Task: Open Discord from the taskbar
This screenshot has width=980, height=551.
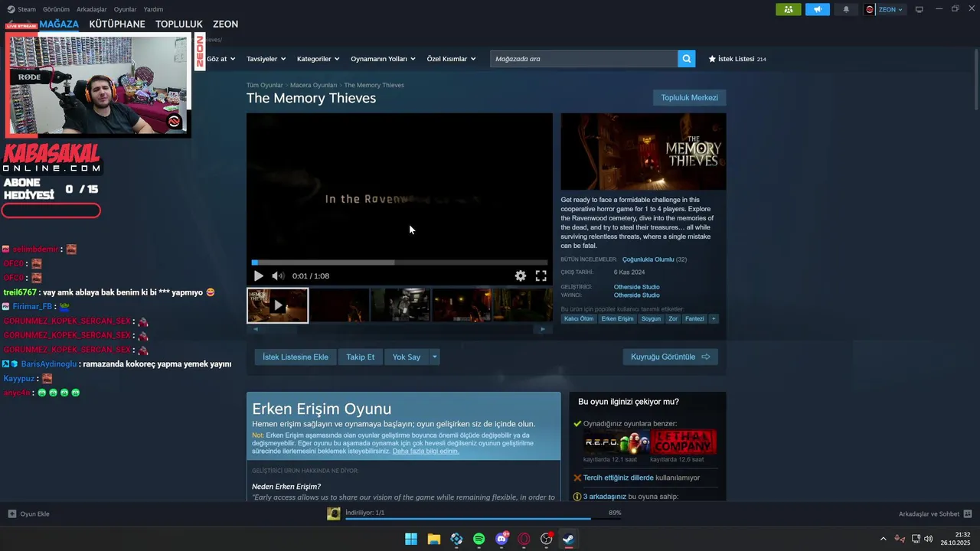Action: (x=501, y=539)
